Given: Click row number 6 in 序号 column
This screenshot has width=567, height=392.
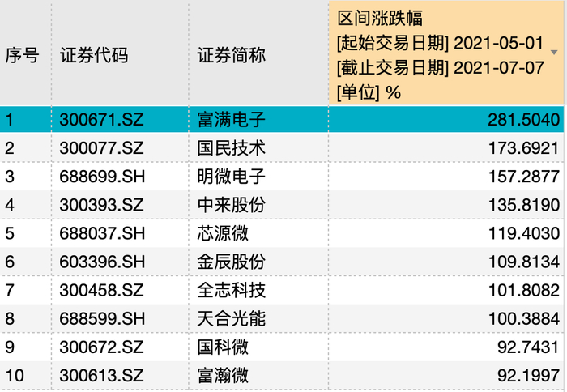Looking at the screenshot, I should pos(10,262).
